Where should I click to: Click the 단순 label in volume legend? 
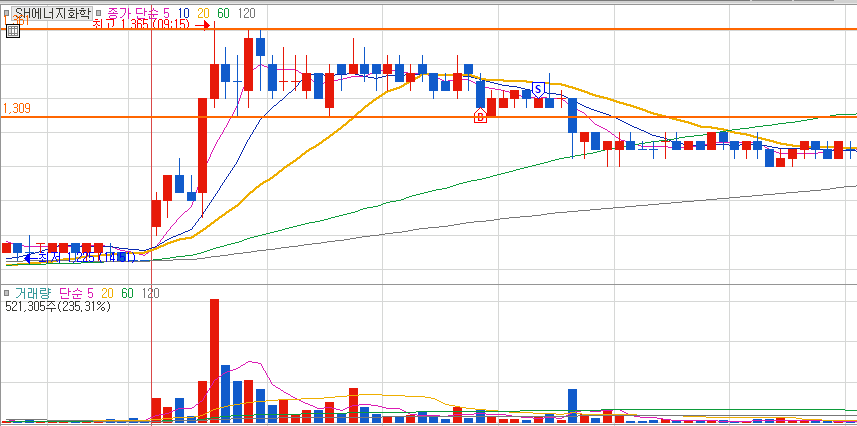point(72,293)
